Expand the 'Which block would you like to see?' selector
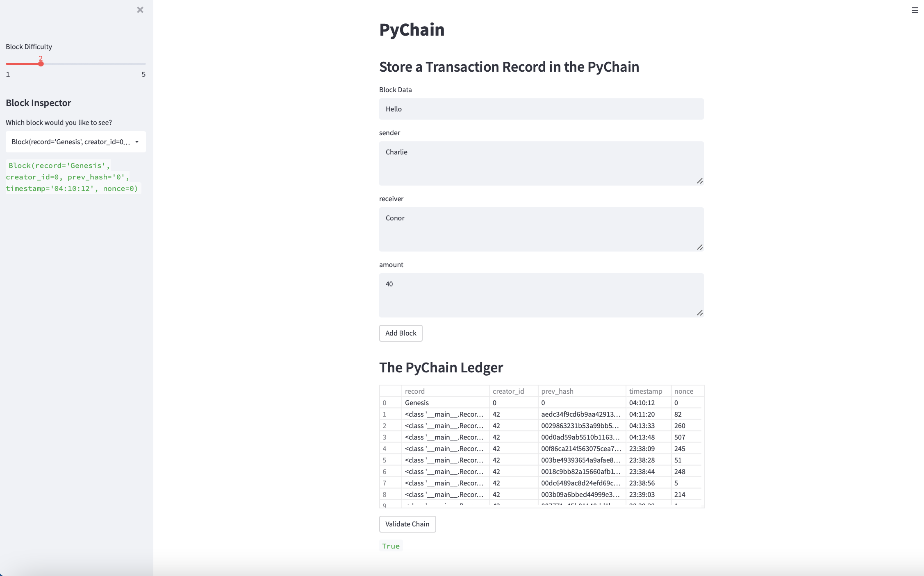The height and width of the screenshot is (576, 924). point(75,142)
